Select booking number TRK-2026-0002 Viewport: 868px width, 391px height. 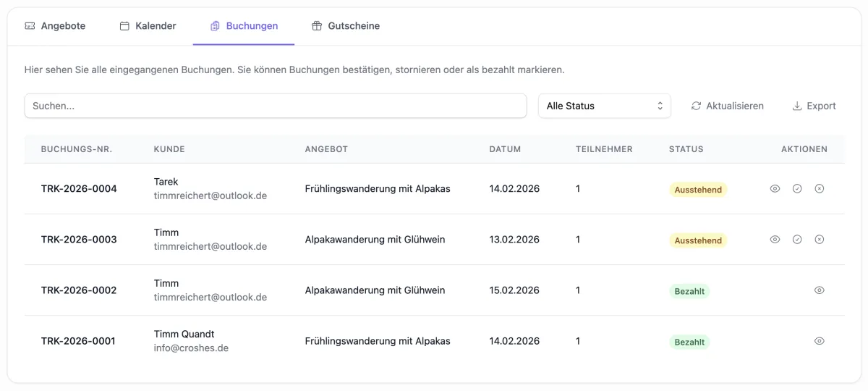point(79,290)
